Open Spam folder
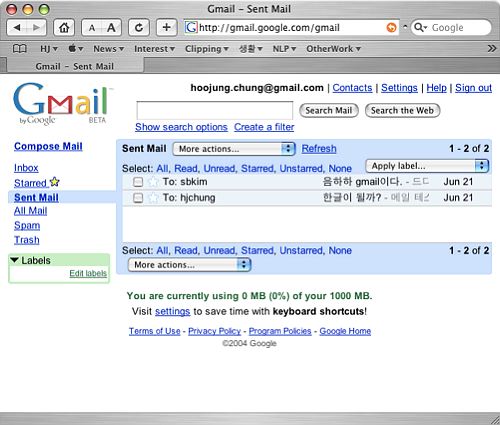 point(27,226)
